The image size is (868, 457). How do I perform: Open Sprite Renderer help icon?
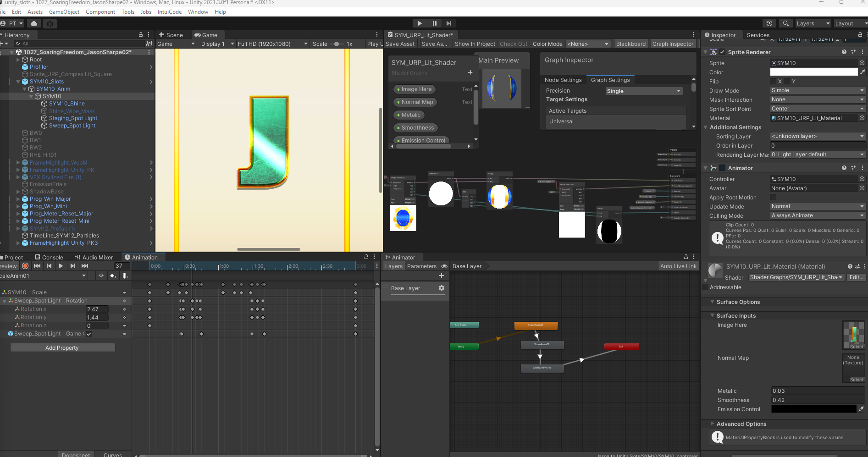[x=844, y=52]
